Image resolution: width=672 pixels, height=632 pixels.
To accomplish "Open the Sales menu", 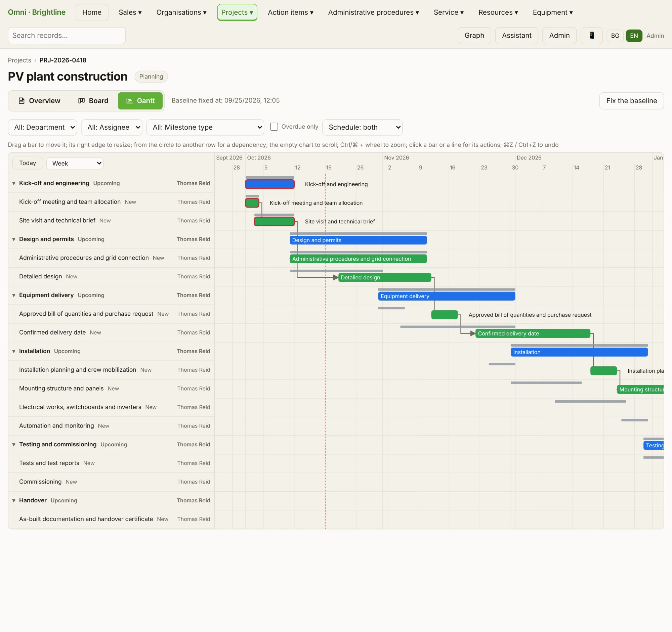I will (130, 12).
